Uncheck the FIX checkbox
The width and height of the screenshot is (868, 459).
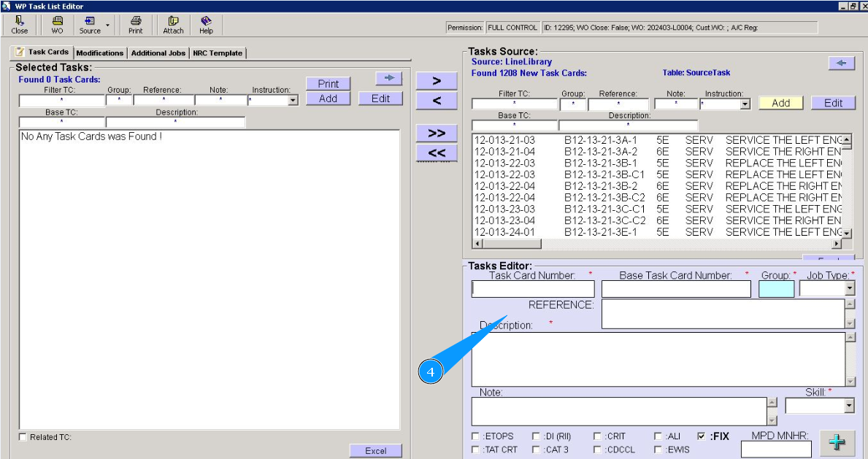tap(702, 436)
